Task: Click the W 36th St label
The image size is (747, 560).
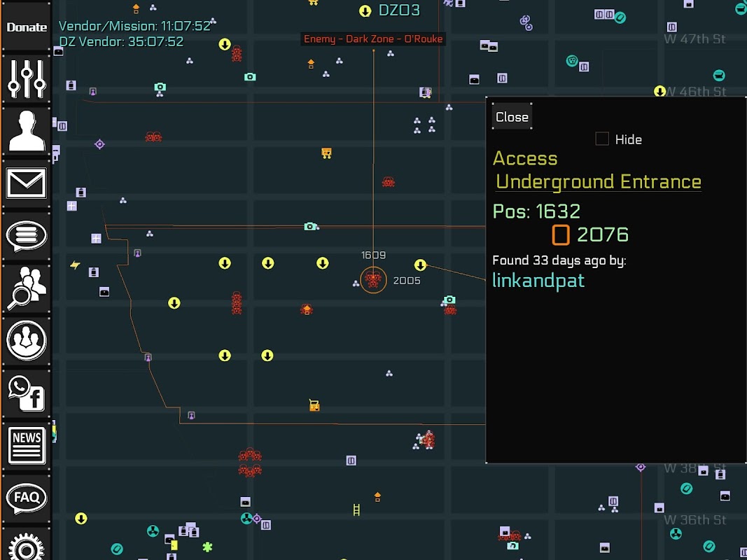Action: pyautogui.click(x=694, y=519)
